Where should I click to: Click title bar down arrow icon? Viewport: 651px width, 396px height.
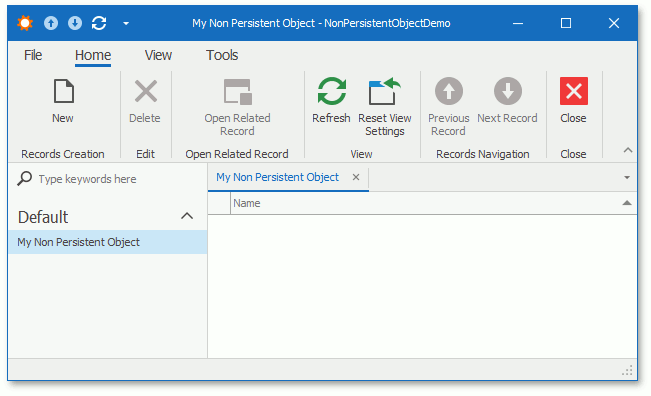[75, 23]
